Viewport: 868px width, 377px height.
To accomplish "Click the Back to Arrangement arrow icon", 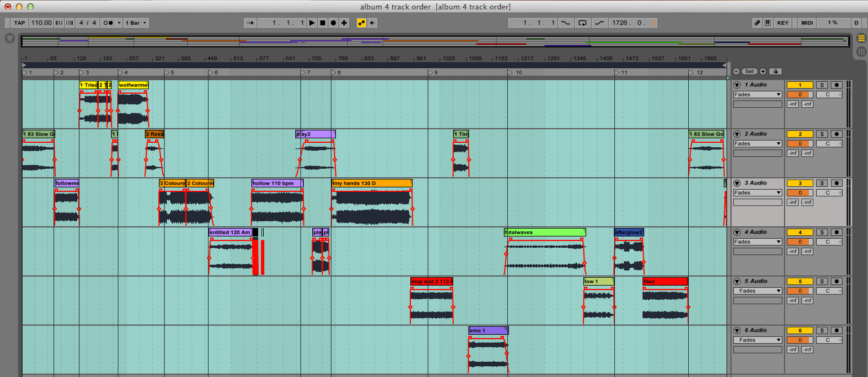I will 371,23.
